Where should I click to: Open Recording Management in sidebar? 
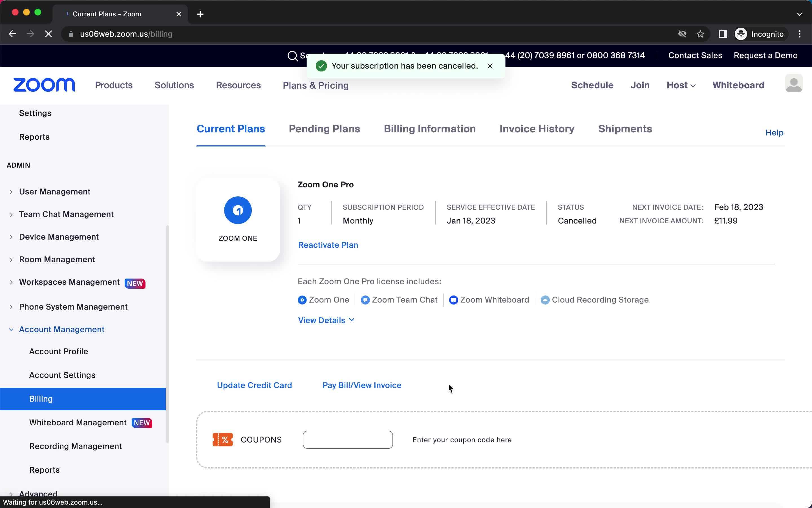[x=75, y=446]
